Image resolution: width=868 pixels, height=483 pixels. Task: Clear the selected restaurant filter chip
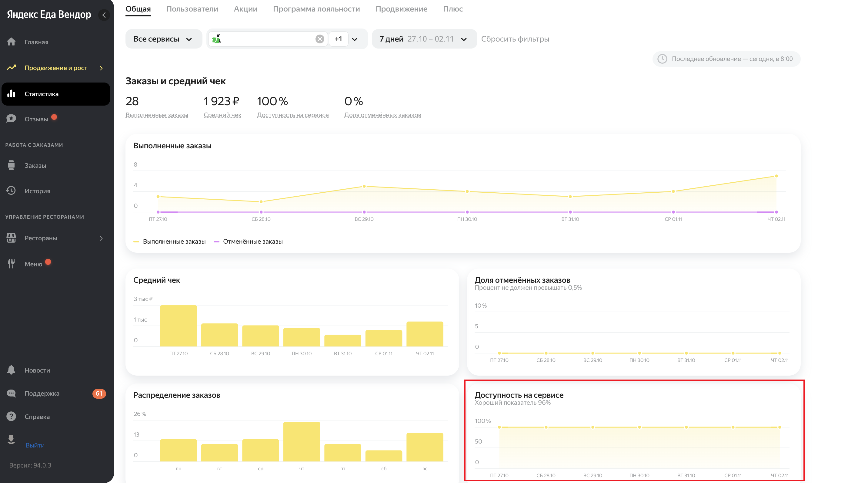[x=319, y=39]
